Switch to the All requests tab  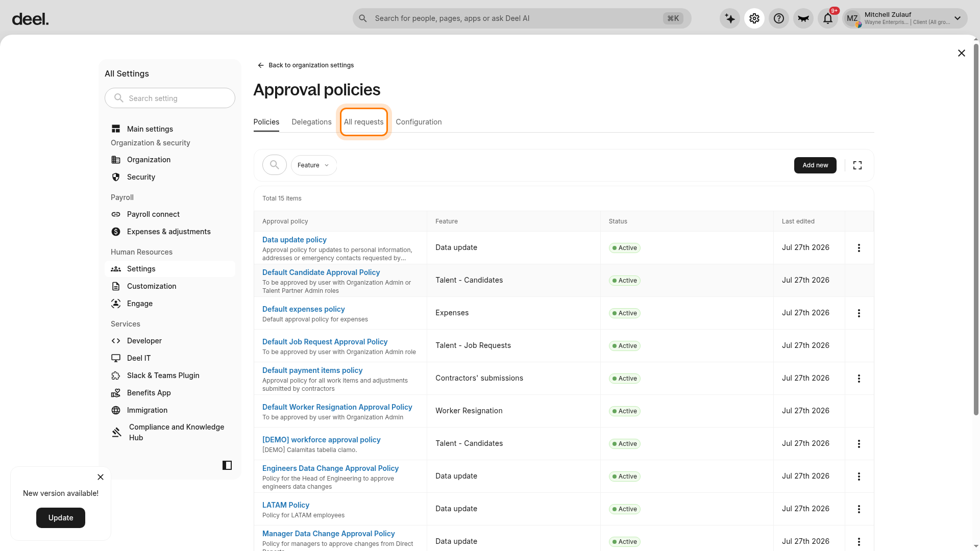[364, 122]
